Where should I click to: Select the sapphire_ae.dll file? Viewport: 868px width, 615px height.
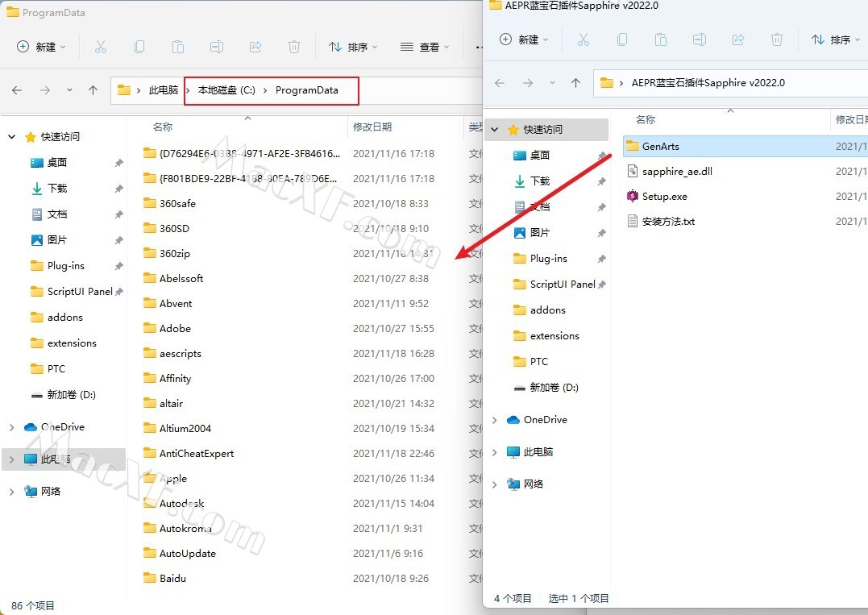point(677,171)
